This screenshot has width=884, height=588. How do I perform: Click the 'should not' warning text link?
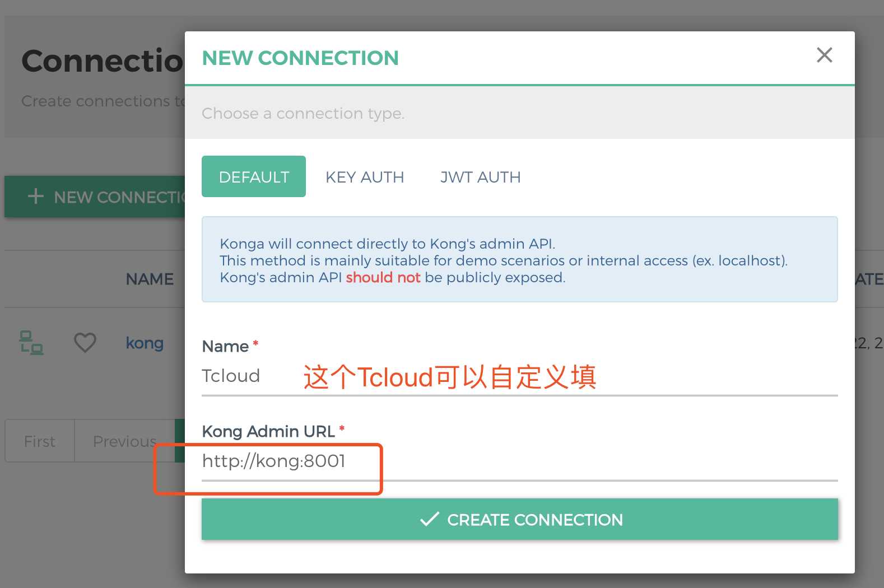[x=383, y=277]
